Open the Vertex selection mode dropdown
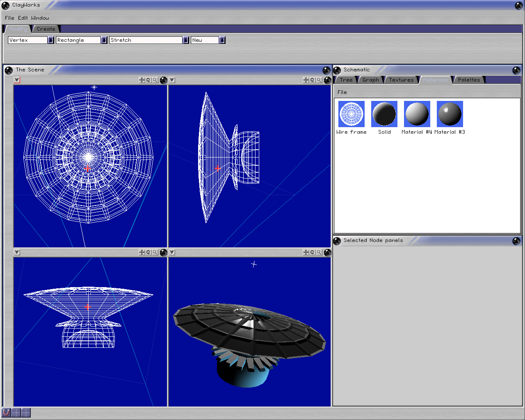This screenshot has width=525, height=420. [51, 40]
